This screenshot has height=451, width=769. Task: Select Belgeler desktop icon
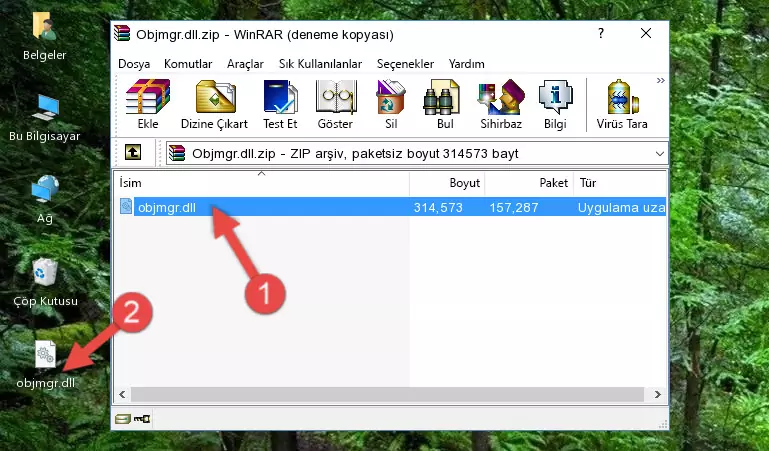(x=45, y=36)
